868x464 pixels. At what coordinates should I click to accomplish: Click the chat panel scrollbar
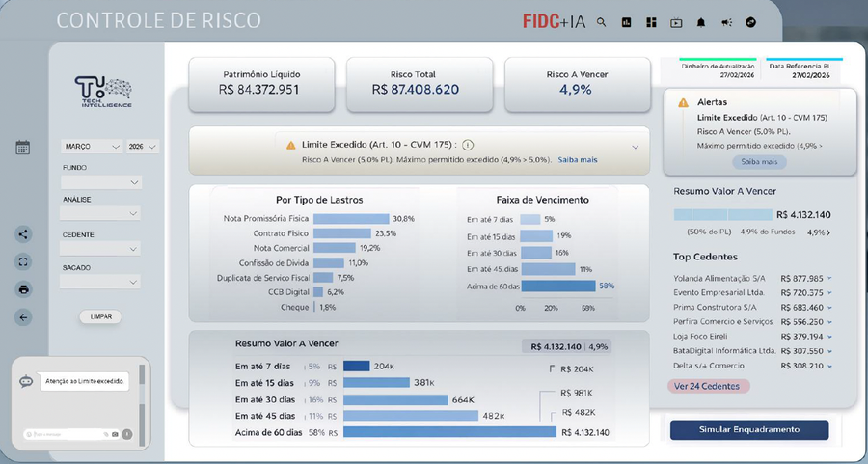143,404
